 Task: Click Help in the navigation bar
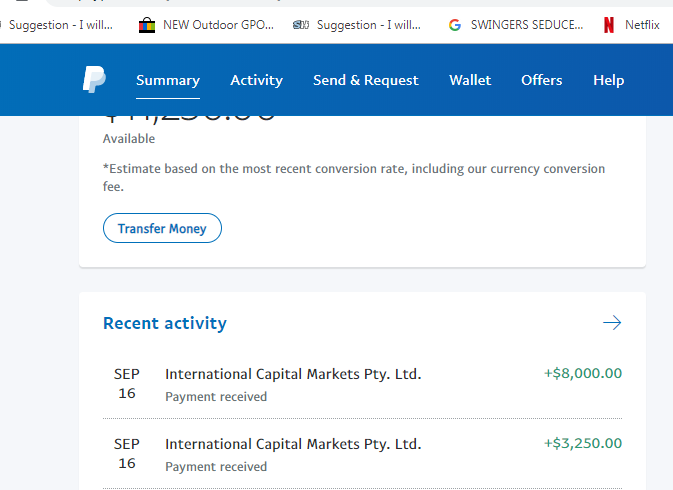coord(608,80)
